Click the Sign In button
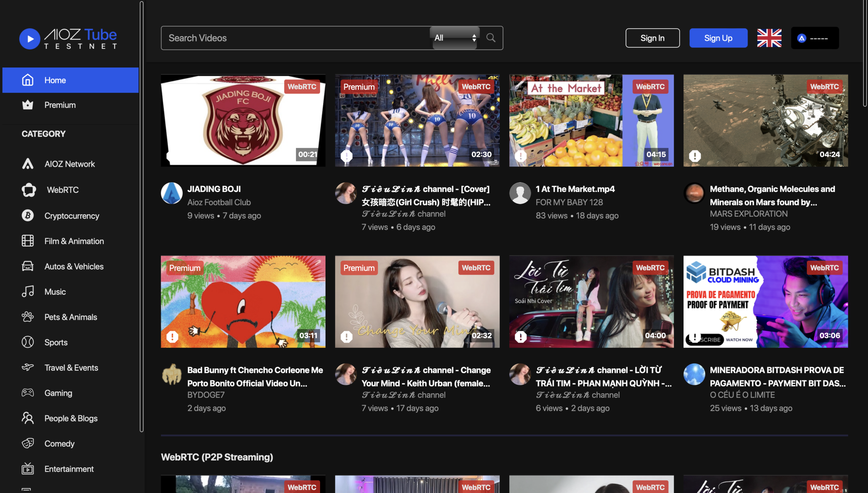This screenshot has width=868, height=493. pos(652,38)
